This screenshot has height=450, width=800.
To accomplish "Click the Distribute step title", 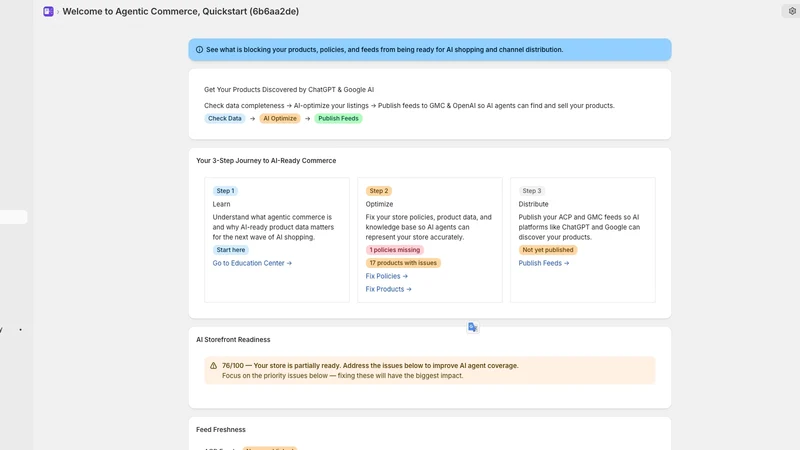I will (x=533, y=204).
